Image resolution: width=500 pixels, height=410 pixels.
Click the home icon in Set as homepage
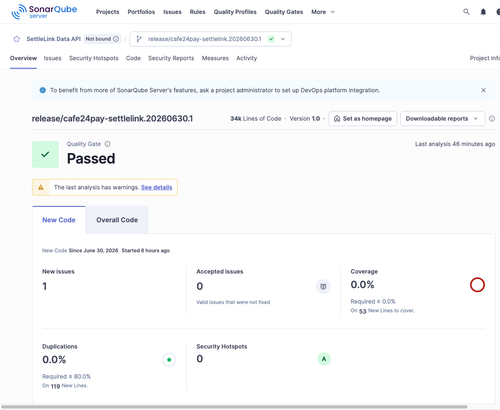pos(337,119)
